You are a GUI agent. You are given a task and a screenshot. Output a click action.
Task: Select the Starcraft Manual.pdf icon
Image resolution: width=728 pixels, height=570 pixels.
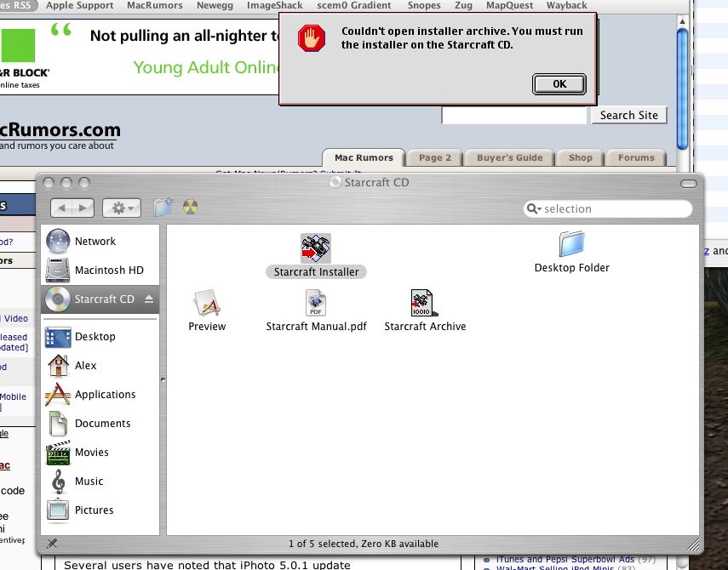[316, 303]
